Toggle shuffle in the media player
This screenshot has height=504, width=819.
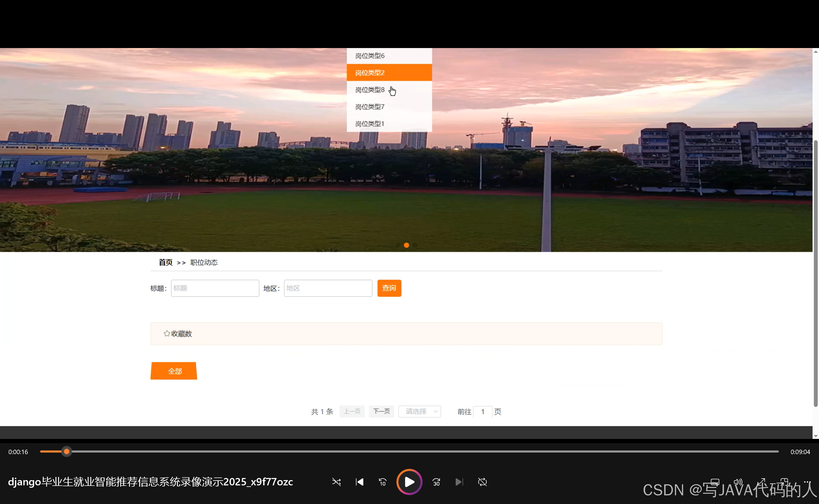click(336, 482)
